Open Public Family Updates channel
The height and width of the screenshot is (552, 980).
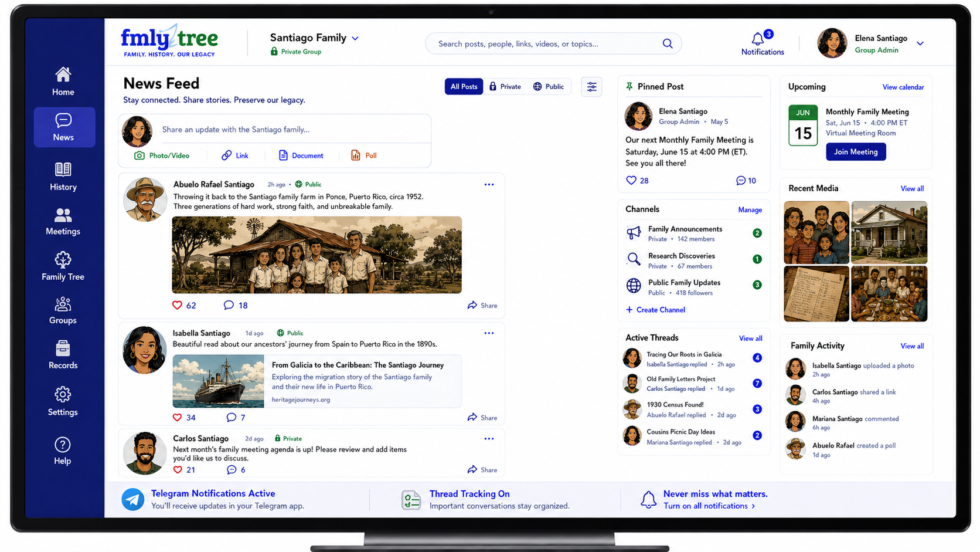(x=693, y=287)
